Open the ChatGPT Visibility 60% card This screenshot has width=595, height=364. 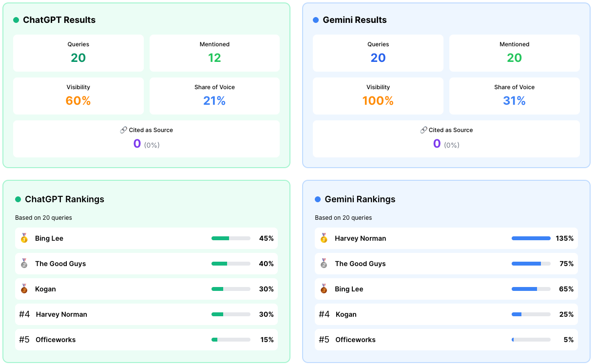pos(78,96)
